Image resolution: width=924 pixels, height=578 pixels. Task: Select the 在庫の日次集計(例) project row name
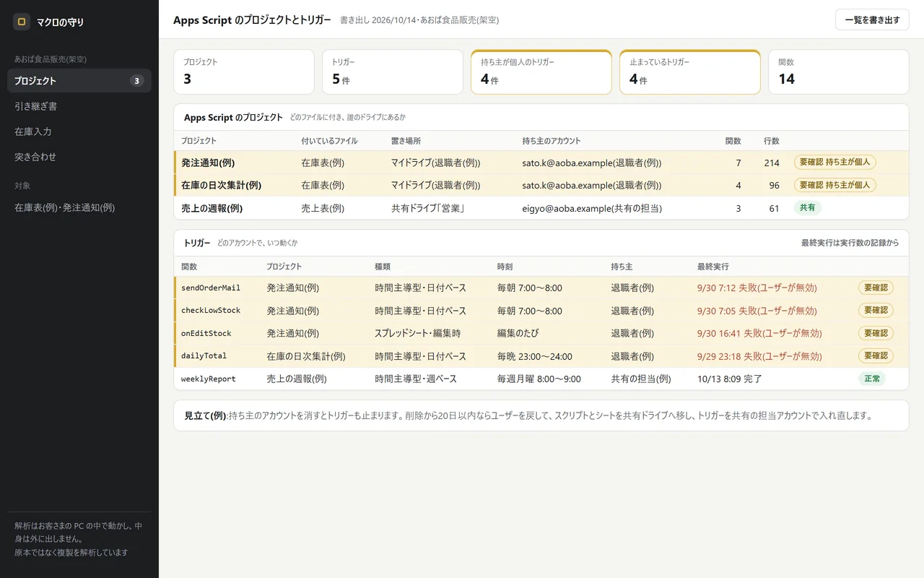pos(222,185)
